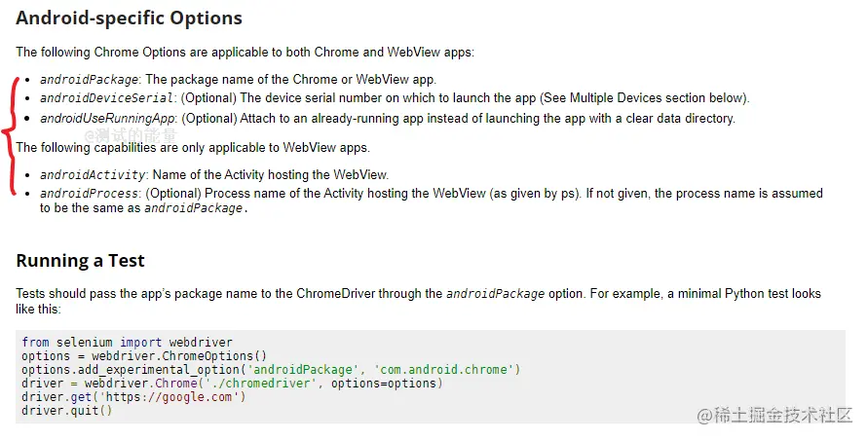Screen dimensions: 868x440
Task: Click the driver.get google.com code line
Action: coord(134,397)
